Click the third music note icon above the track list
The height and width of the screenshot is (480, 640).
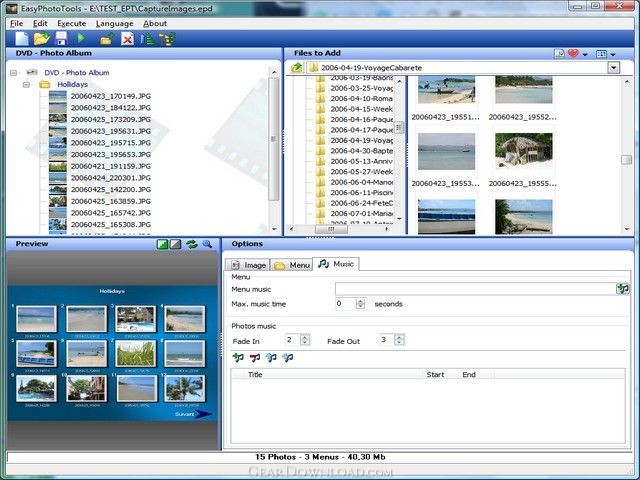pos(271,358)
